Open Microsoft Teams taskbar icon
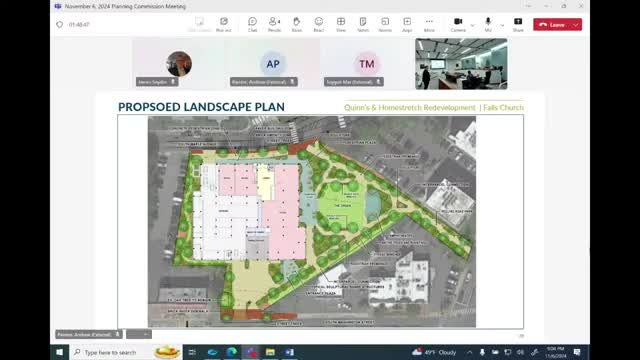 251,352
